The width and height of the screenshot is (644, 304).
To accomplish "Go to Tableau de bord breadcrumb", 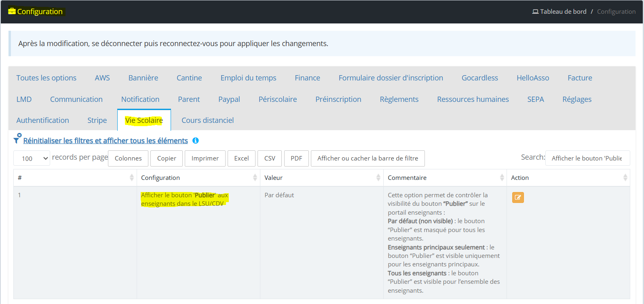I will [563, 12].
